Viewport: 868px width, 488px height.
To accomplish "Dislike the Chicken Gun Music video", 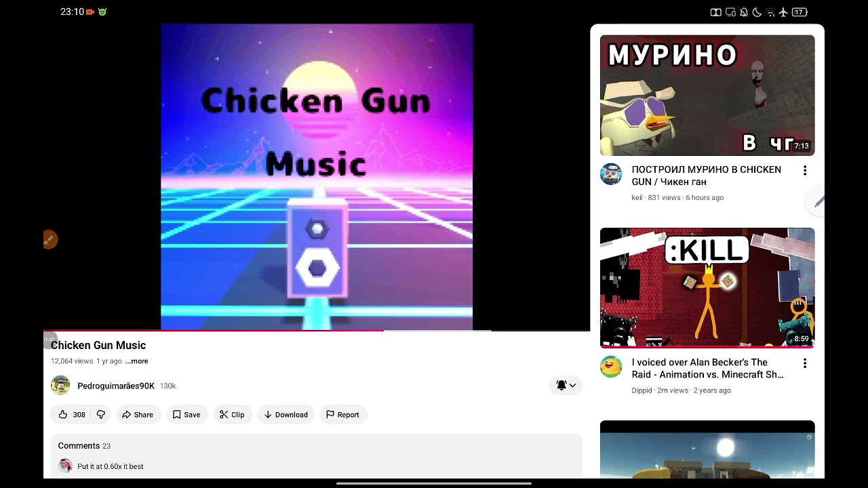I will tap(101, 415).
